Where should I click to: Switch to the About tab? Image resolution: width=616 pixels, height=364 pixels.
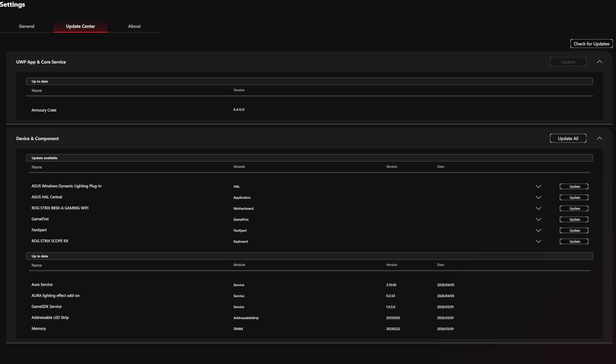point(134,26)
